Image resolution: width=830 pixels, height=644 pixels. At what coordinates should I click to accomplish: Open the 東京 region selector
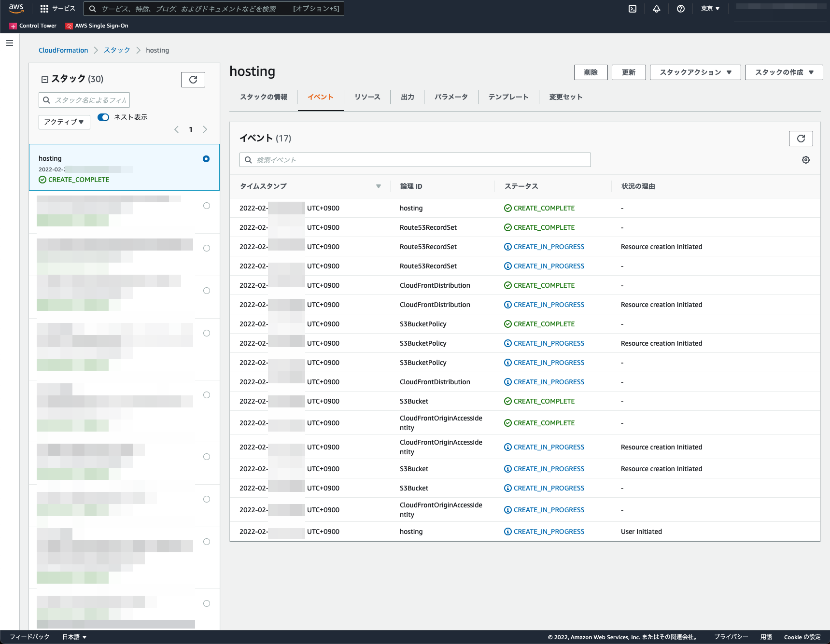710,9
